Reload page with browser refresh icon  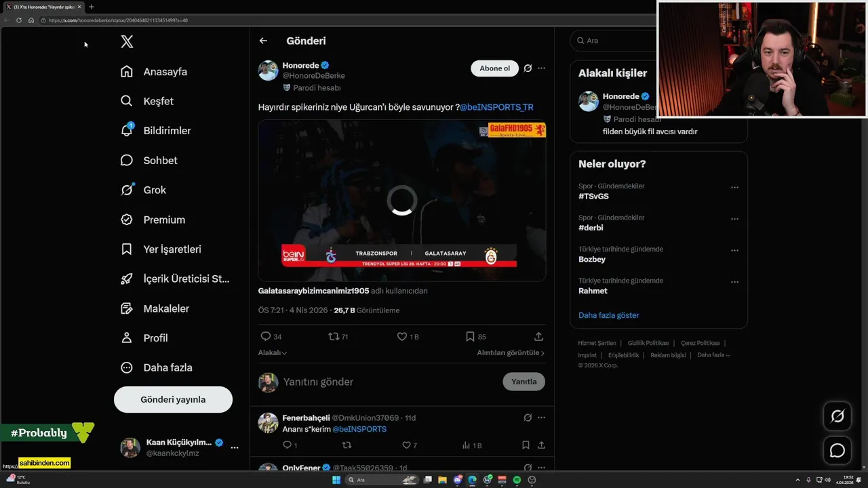tap(18, 20)
